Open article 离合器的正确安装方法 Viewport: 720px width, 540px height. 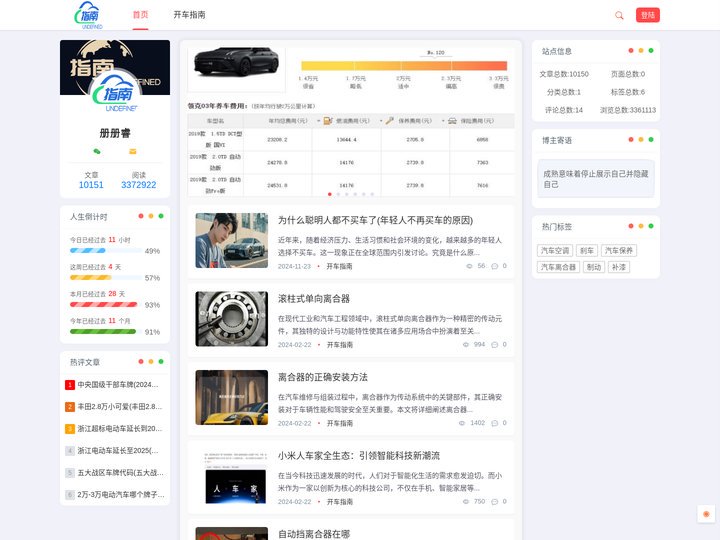(x=323, y=377)
